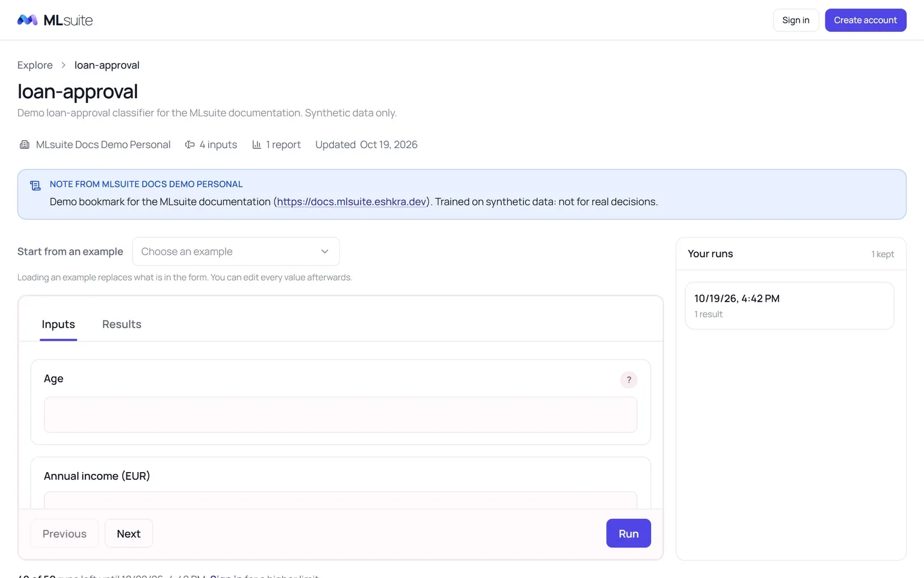Focus the Annual income (EUR) field
The image size is (924, 578).
pos(340,500)
